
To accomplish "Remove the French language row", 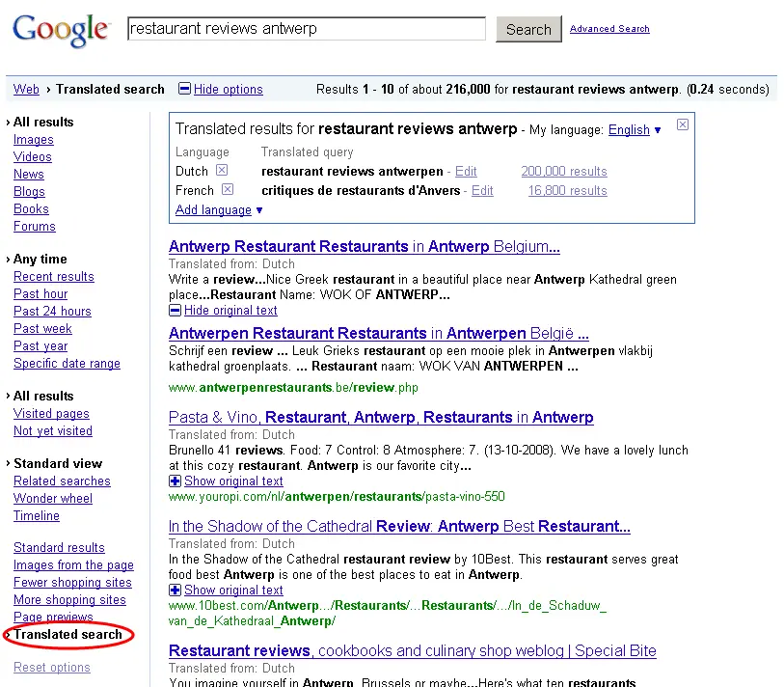I will pos(228,190).
